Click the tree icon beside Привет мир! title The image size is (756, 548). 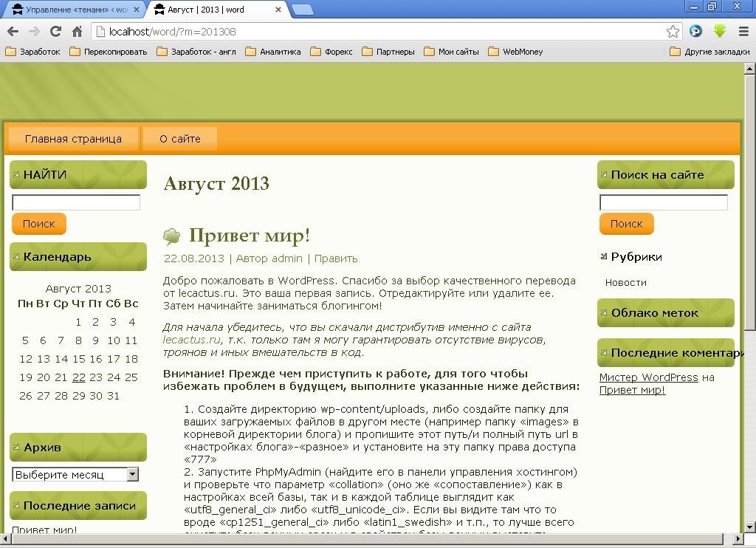pos(171,236)
